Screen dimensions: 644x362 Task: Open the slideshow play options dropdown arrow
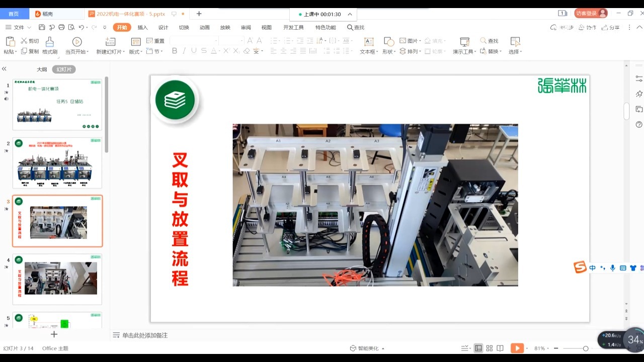click(527, 348)
